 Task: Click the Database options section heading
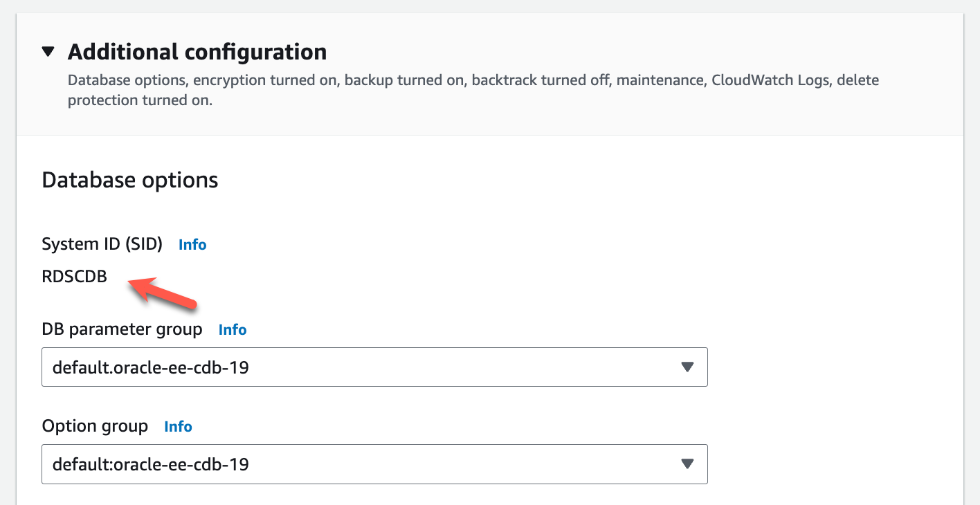[x=130, y=180]
